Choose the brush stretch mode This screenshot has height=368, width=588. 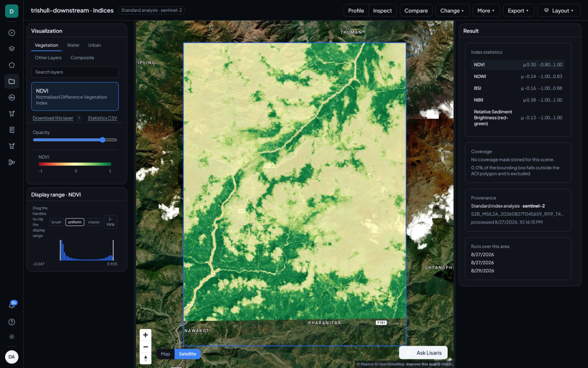(56, 222)
